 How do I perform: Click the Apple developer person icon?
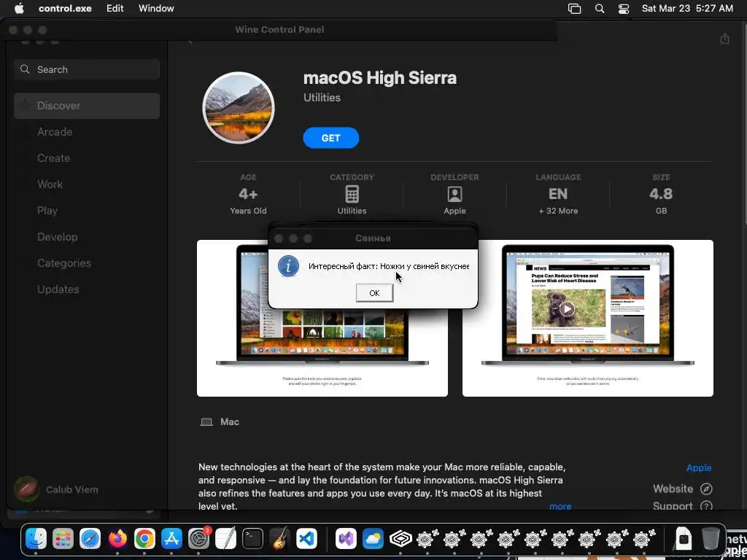click(454, 194)
